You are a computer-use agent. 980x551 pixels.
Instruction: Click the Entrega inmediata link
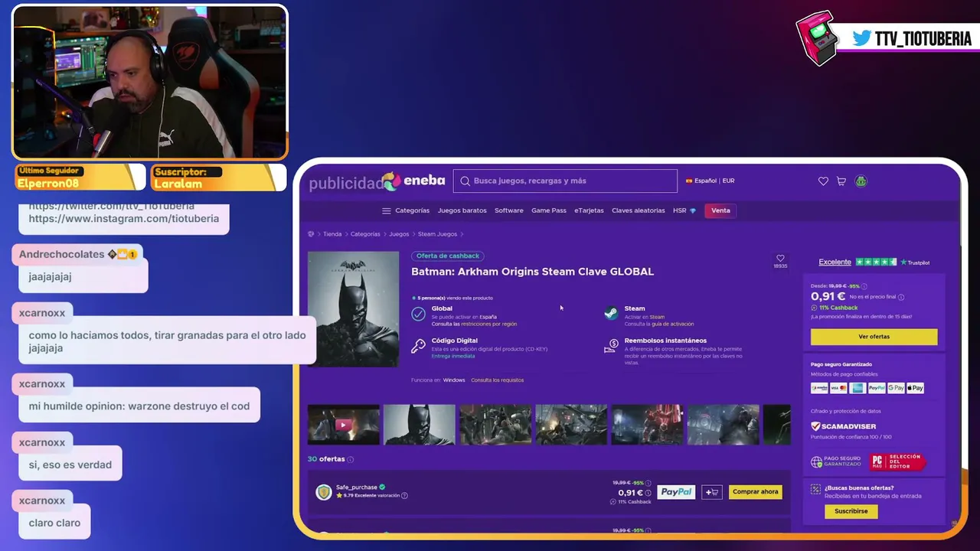(452, 357)
